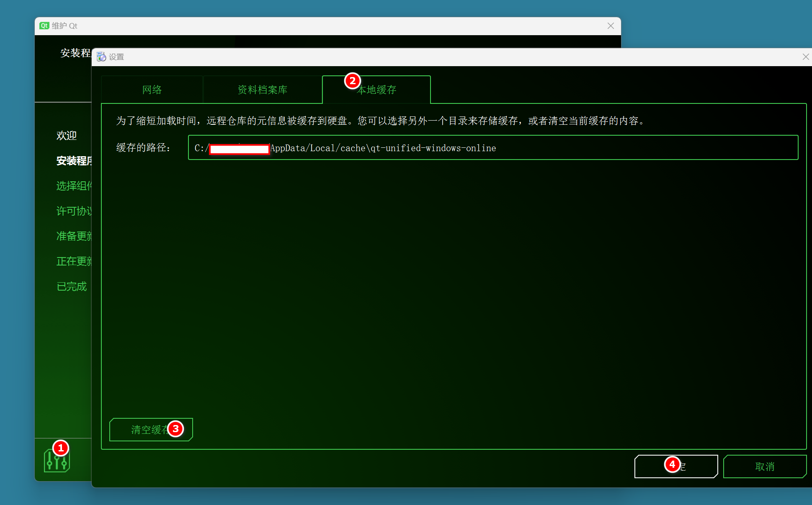812x505 pixels.
Task: Click the 已完成 sidebar step
Action: point(72,286)
